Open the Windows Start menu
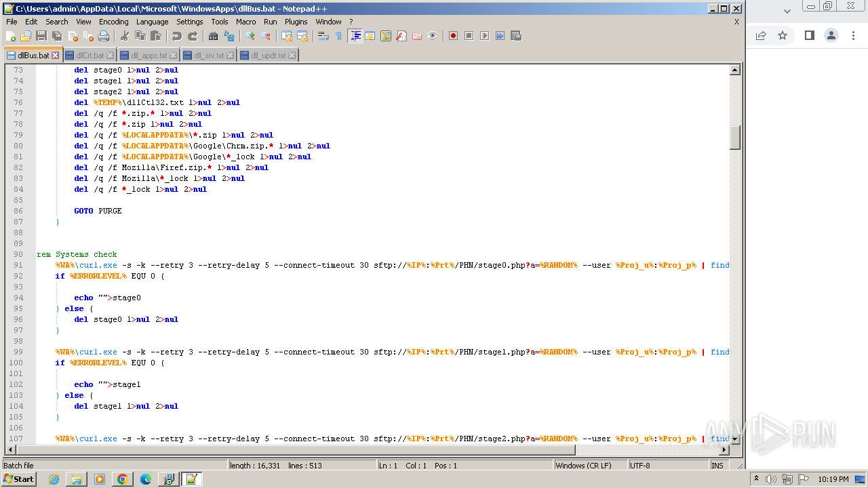868x488 pixels. (x=19, y=479)
